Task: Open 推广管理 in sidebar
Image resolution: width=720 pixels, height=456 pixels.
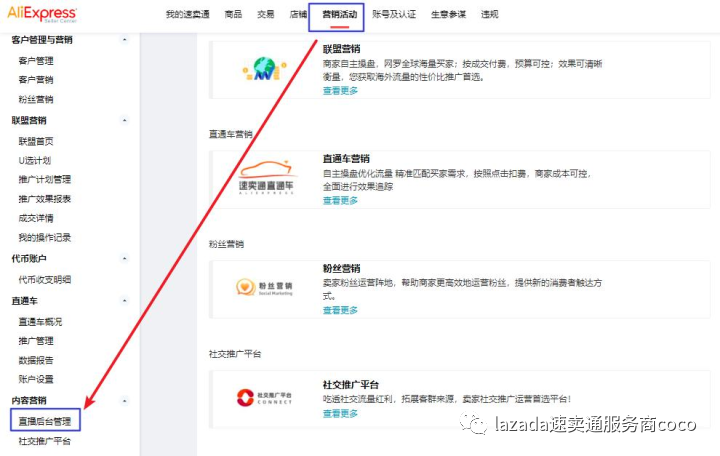Action: point(36,341)
